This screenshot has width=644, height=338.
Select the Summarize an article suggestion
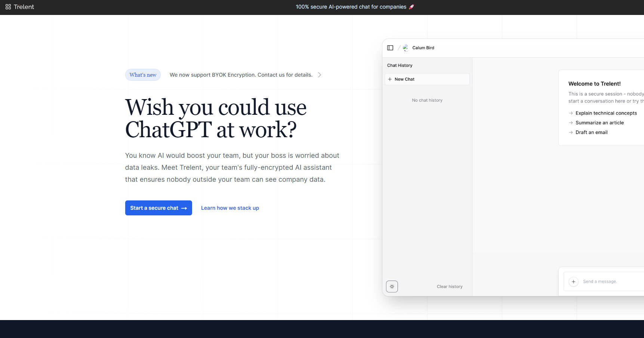click(x=599, y=123)
